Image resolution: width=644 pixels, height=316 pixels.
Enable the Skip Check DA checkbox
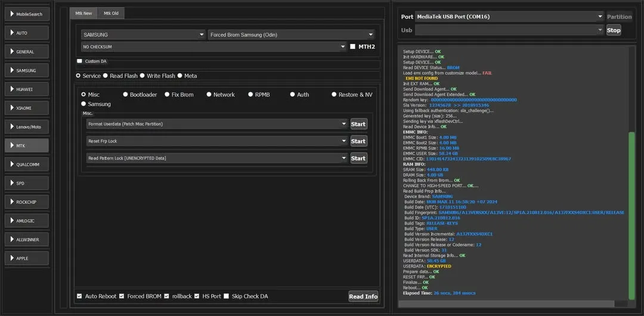tap(227, 296)
